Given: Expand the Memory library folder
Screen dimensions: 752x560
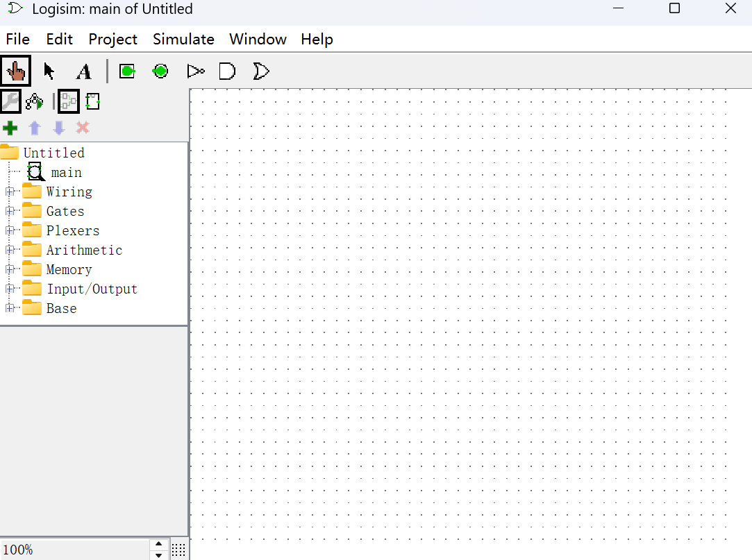Looking at the screenshot, I should point(10,269).
